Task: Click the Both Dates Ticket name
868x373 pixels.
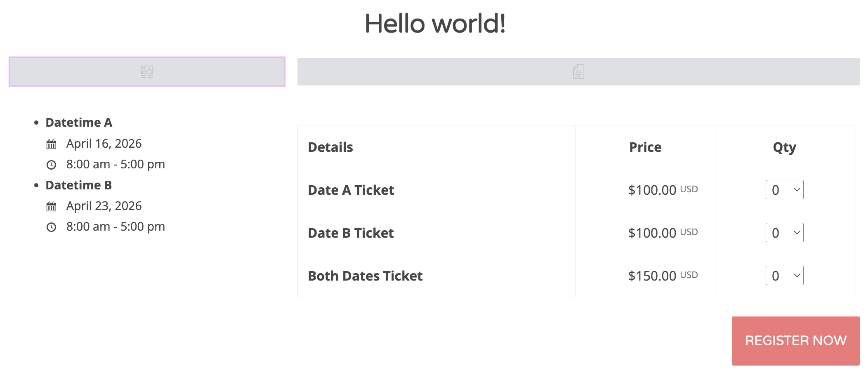Action: tap(365, 276)
